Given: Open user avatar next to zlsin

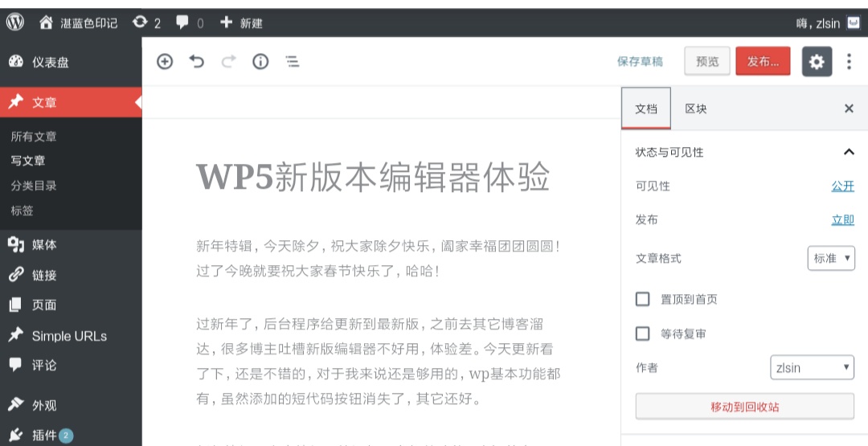Looking at the screenshot, I should 853,23.
